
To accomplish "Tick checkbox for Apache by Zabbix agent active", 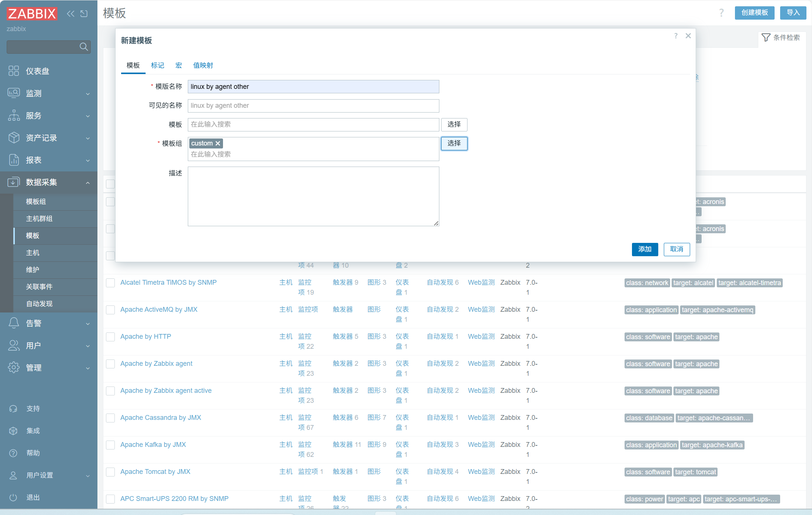I will 110,391.
